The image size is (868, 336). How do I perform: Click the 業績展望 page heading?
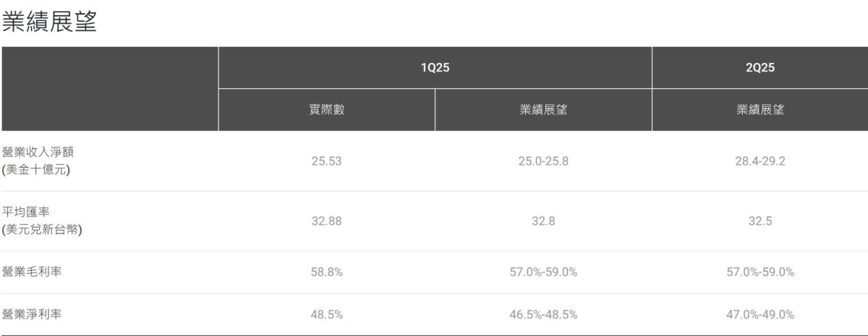49,22
